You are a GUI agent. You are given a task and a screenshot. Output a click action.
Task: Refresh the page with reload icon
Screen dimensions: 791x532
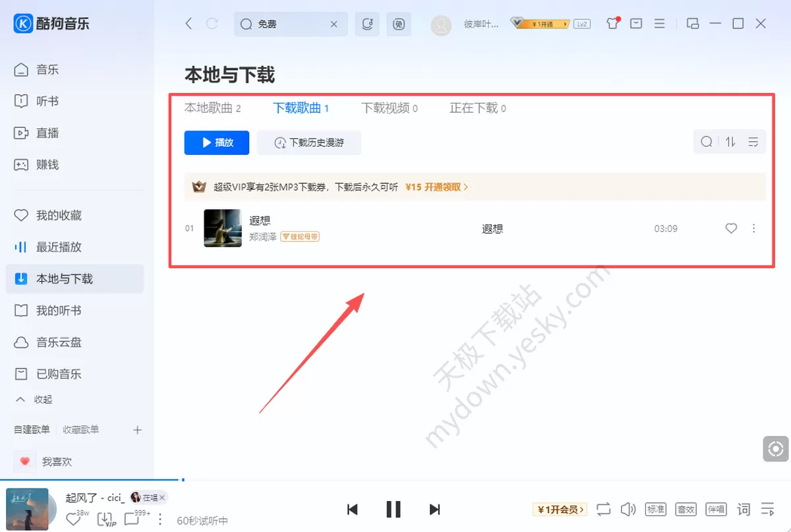pyautogui.click(x=212, y=24)
